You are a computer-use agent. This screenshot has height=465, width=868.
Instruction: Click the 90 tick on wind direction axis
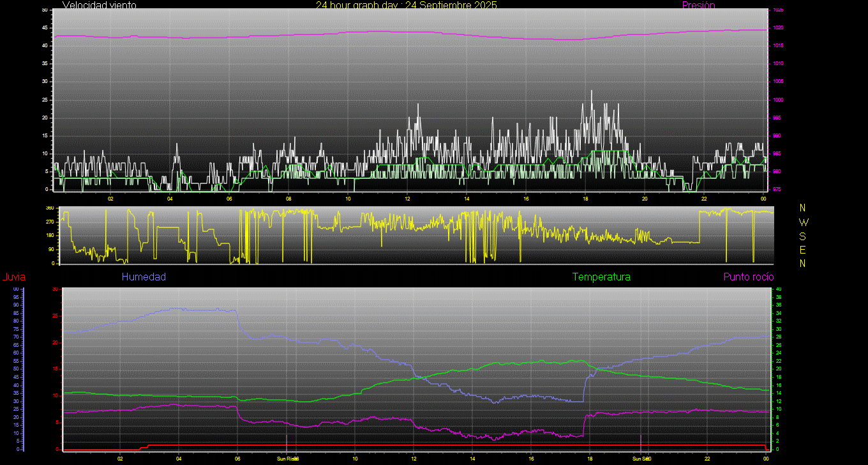click(x=50, y=250)
